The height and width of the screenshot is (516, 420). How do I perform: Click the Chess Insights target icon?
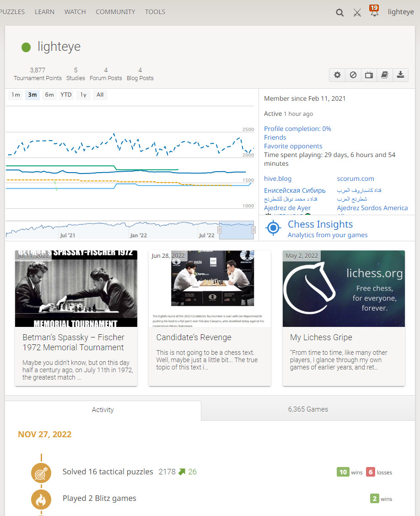(273, 228)
